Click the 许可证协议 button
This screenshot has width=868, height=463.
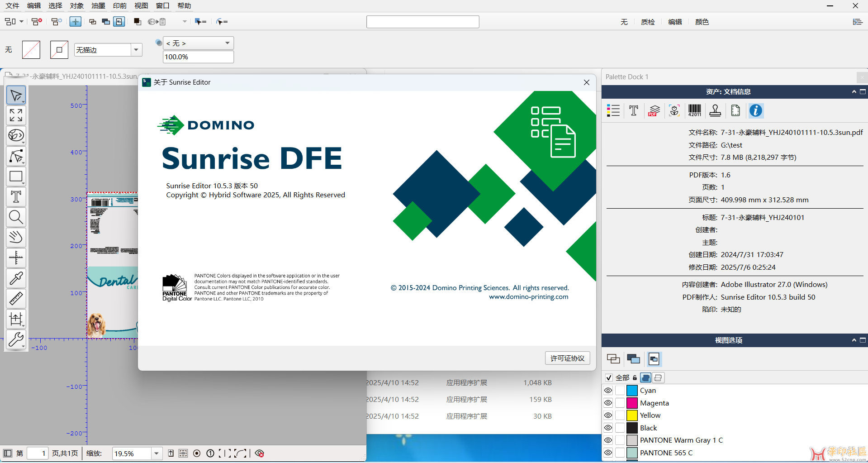(x=567, y=358)
